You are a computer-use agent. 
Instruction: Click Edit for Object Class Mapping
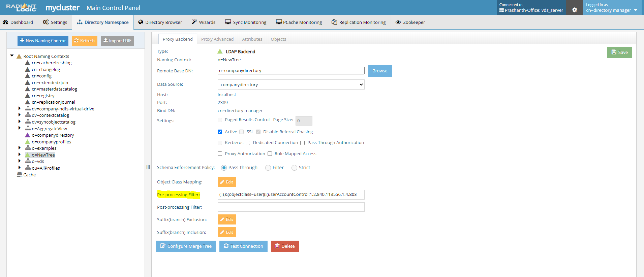(227, 182)
